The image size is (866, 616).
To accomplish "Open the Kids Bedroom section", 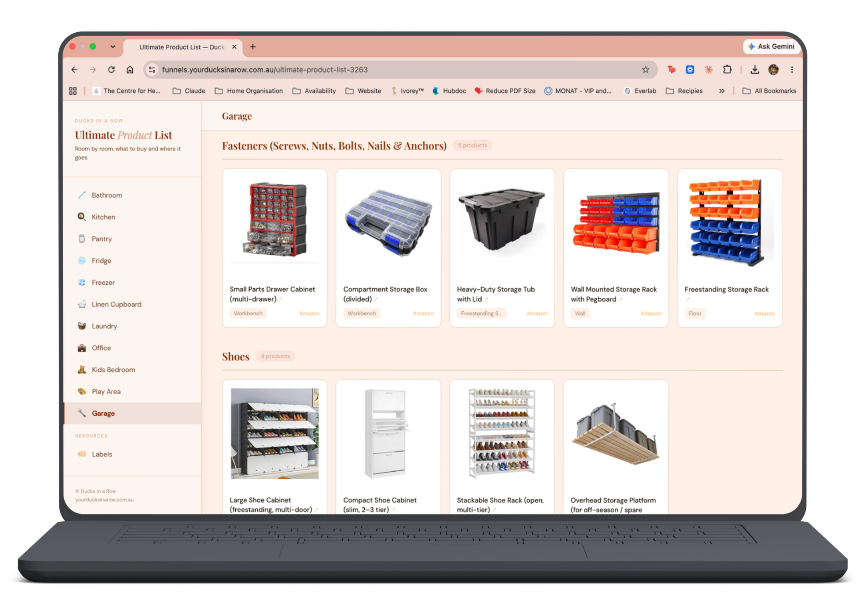I will (x=132, y=370).
